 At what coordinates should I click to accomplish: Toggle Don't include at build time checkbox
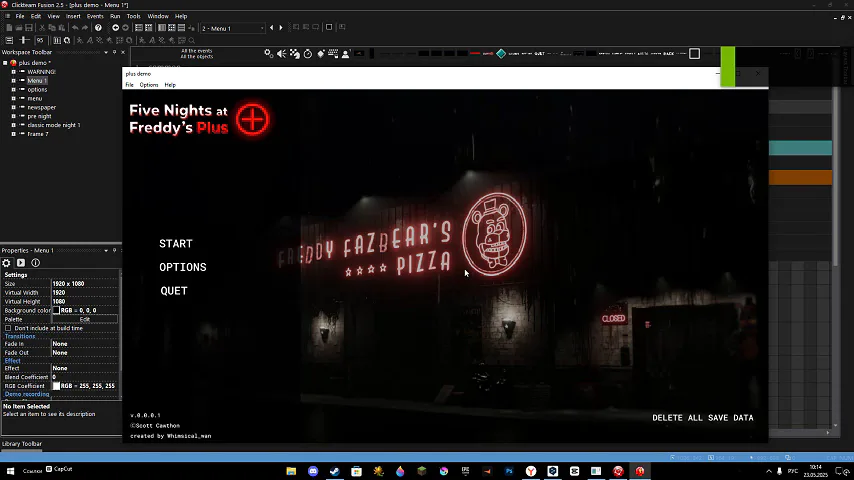pos(8,328)
